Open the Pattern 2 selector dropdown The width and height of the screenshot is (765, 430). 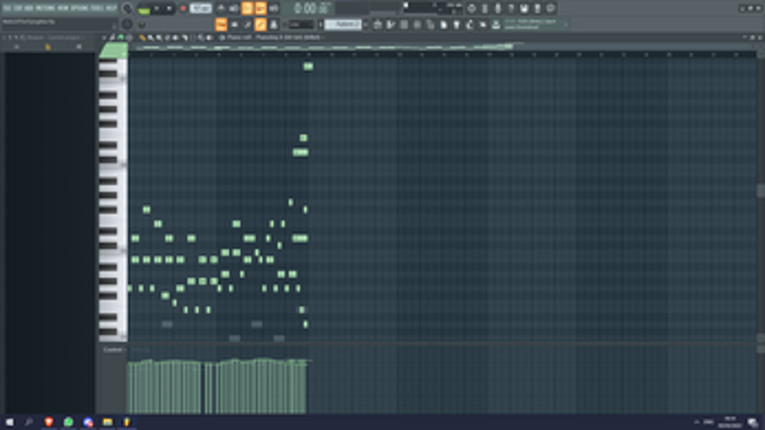pyautogui.click(x=343, y=24)
